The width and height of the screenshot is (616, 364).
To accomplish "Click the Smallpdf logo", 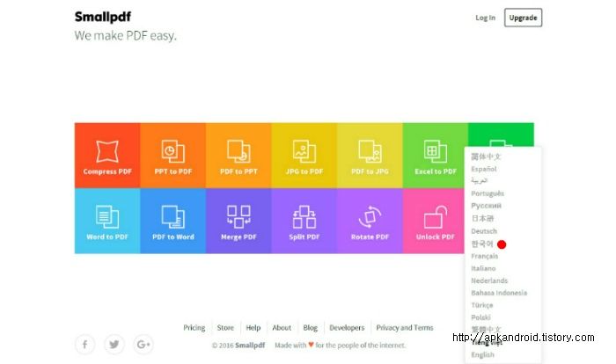I will [x=103, y=17].
